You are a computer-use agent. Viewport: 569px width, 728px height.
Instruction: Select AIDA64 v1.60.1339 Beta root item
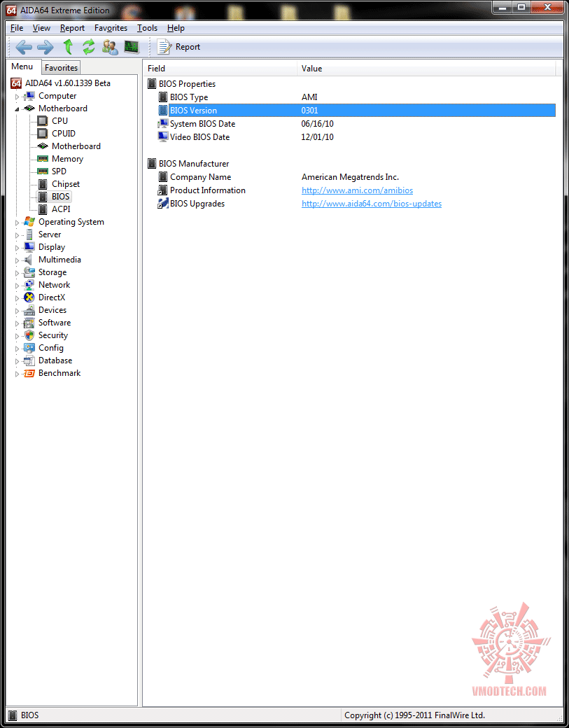click(68, 83)
